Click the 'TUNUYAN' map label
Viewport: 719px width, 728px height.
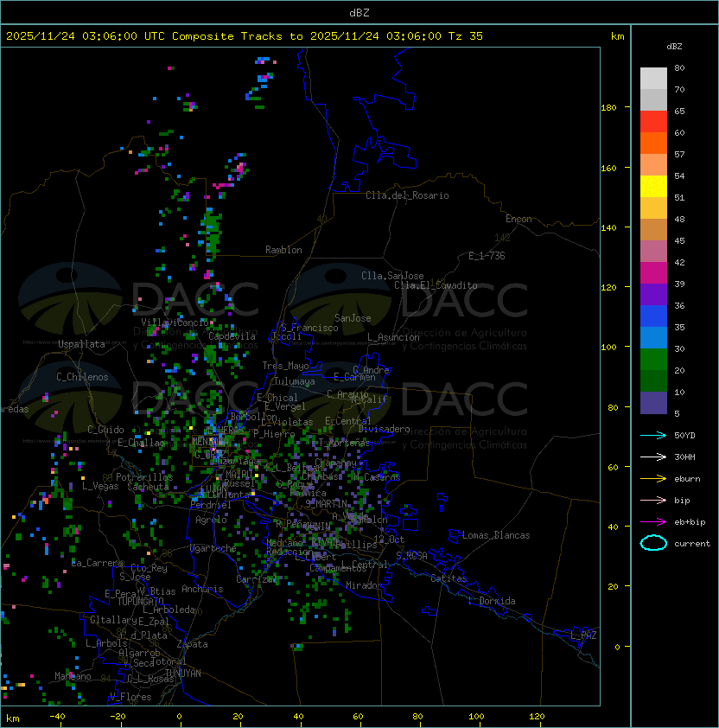coord(183,674)
